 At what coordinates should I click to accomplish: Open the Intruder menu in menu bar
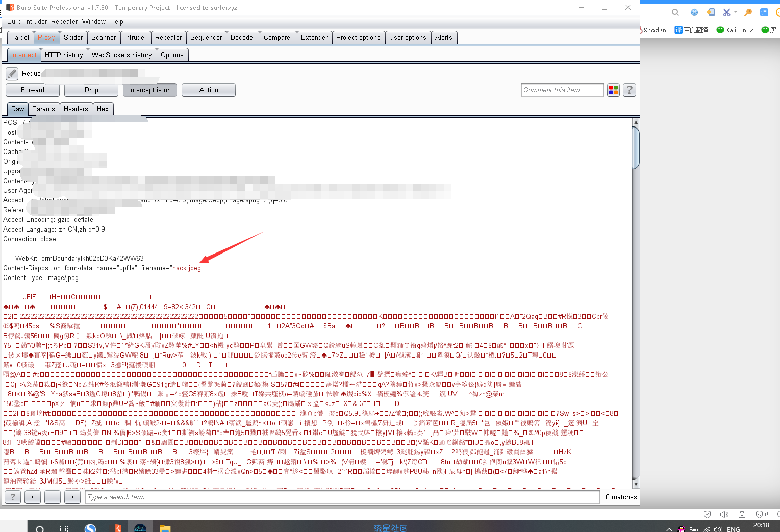pos(36,21)
